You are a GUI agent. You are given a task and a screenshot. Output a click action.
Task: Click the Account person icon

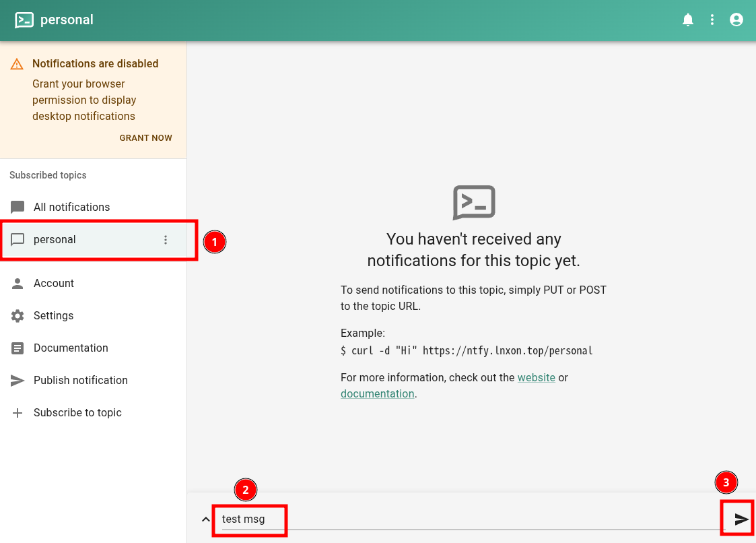click(18, 284)
